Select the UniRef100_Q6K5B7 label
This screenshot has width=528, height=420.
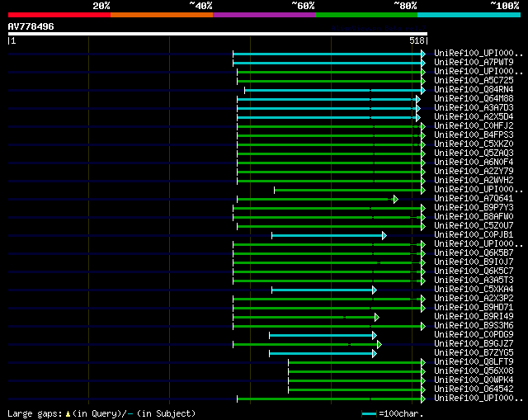[474, 253]
